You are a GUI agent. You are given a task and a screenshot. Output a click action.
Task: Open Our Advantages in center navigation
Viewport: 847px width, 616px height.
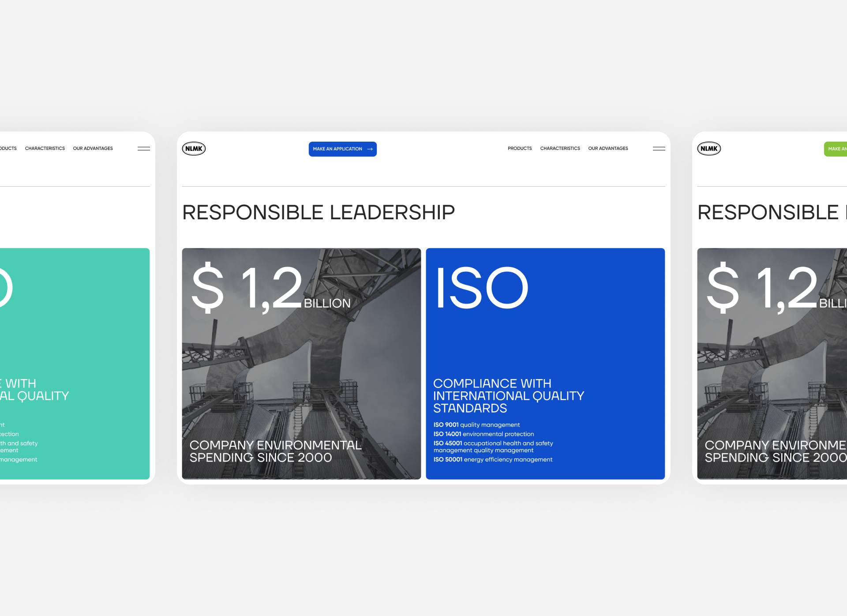tap(607, 149)
